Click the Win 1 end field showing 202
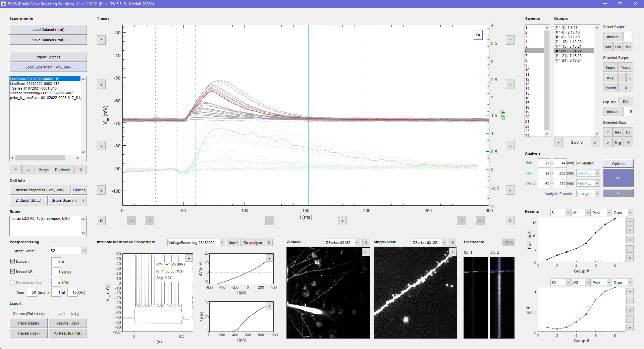 [x=560, y=173]
